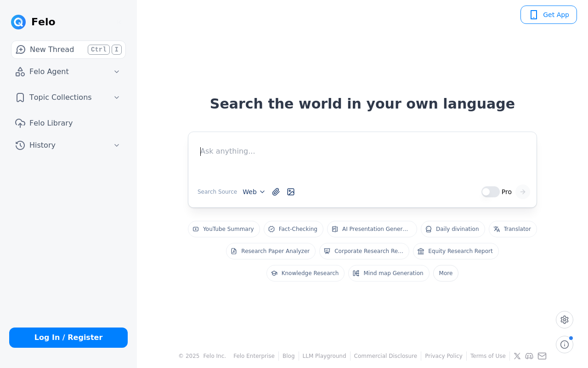Select the Research Paper Analyzer chip
Image resolution: width=588 pixels, height=368 pixels.
pos(271,251)
